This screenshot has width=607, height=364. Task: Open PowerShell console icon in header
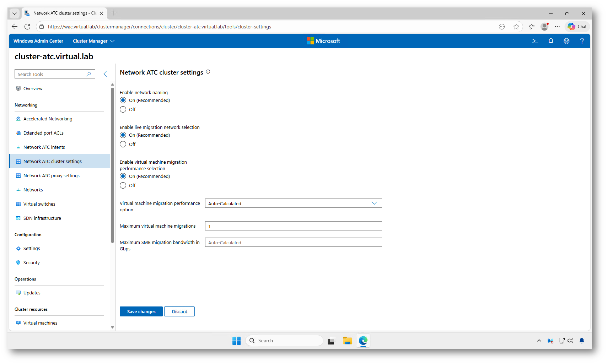click(535, 41)
